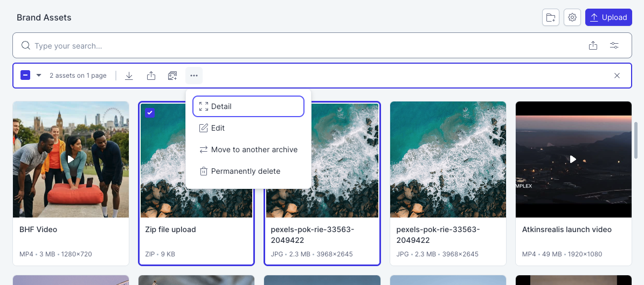Play the BHF Video thumbnail
The height and width of the screenshot is (285, 644).
pyautogui.click(x=71, y=159)
